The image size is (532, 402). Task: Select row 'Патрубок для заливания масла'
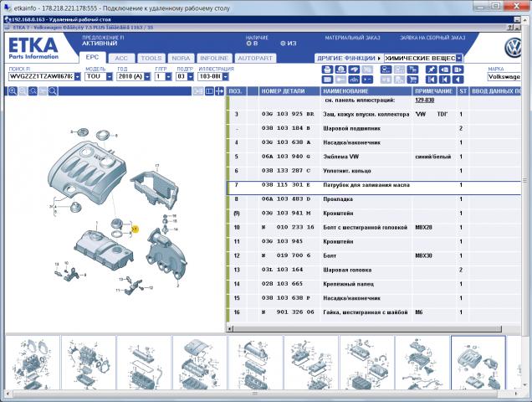374,188
